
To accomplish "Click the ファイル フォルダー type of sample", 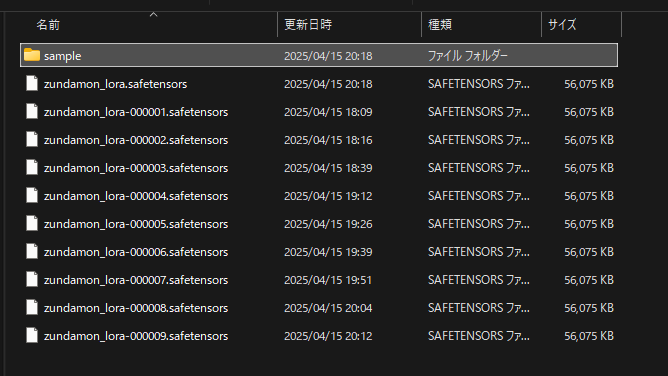I will point(467,56).
